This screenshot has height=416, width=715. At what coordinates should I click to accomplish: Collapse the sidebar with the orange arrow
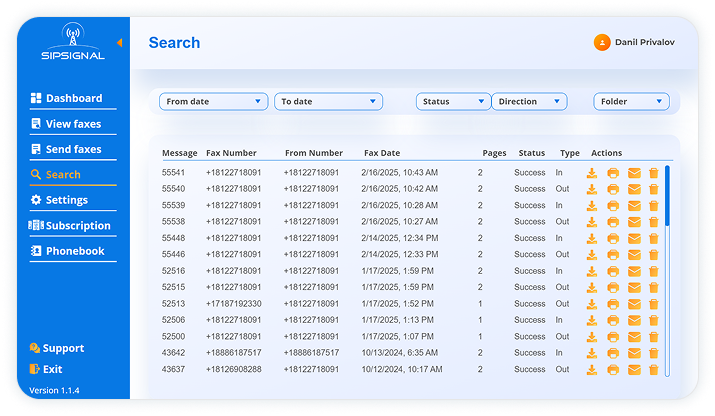click(x=120, y=43)
